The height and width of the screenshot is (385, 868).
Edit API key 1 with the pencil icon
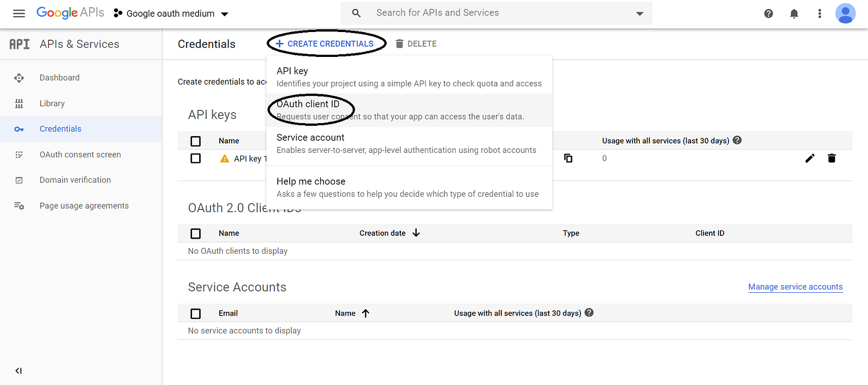click(810, 158)
